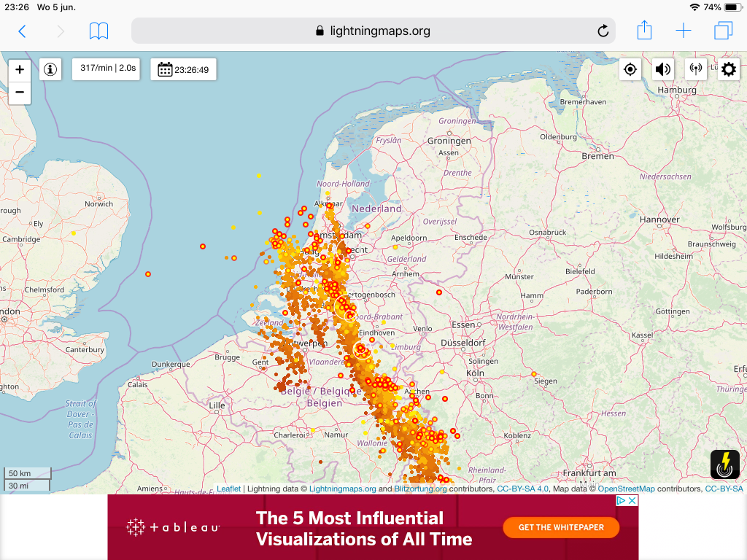Viewport: 747px width, 560px height.
Task: Open Safari share sheet
Action: click(644, 31)
